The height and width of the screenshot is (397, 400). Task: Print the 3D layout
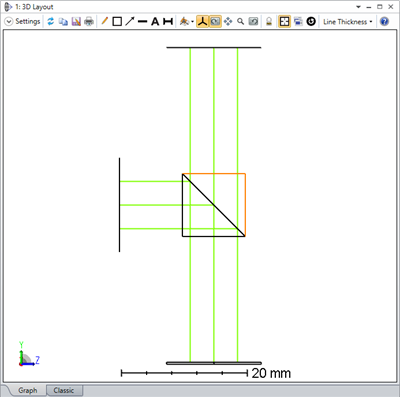pyautogui.click(x=89, y=22)
